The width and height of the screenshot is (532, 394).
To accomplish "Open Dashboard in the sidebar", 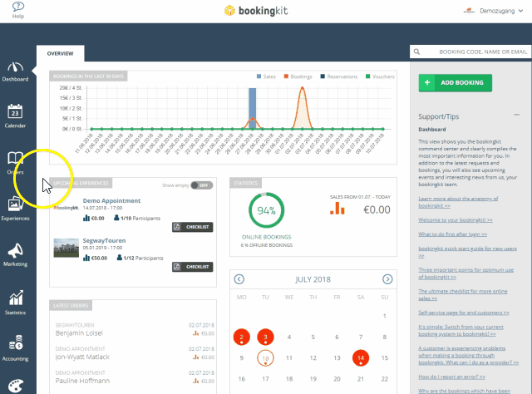I will coord(15,71).
